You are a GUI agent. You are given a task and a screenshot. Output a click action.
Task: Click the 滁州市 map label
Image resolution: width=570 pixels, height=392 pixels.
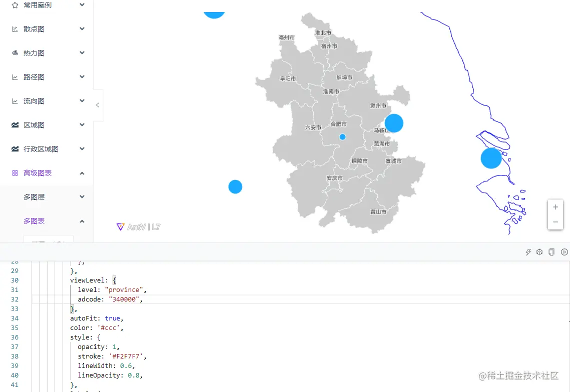point(378,105)
